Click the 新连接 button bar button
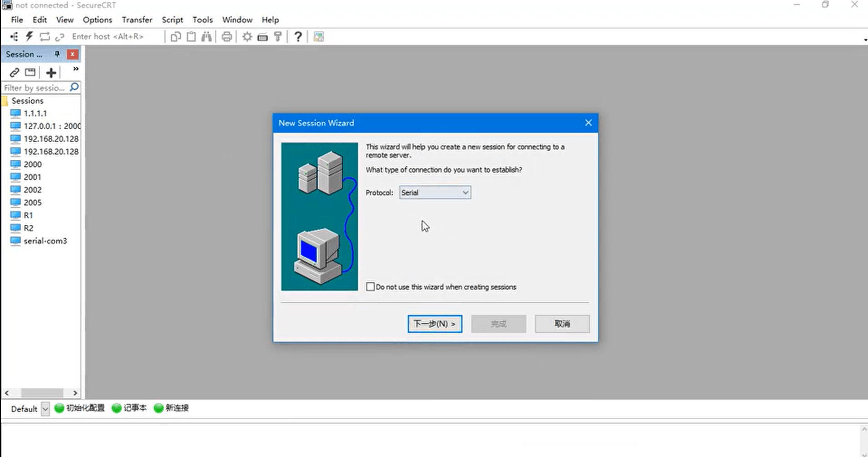 (171, 408)
